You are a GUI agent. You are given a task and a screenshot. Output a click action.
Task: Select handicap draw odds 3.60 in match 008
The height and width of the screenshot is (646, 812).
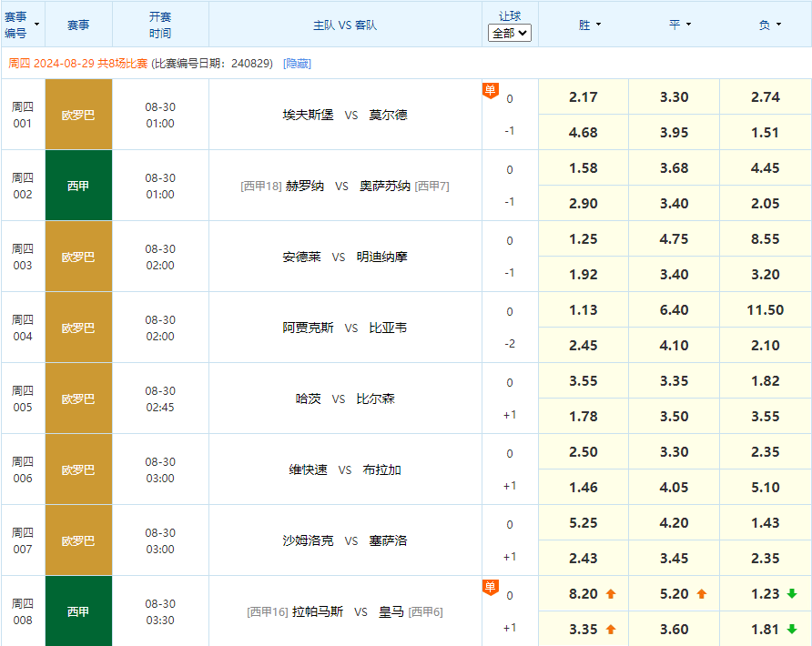pyautogui.click(x=674, y=630)
